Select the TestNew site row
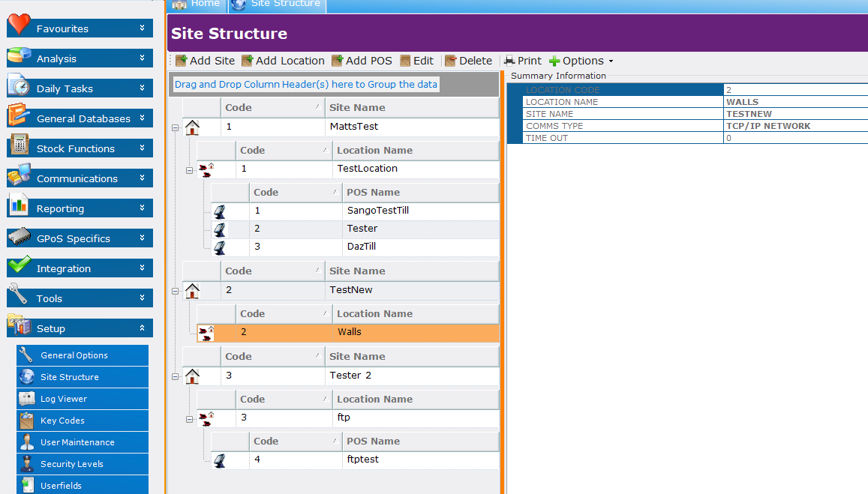The height and width of the screenshot is (494, 868). coord(341,290)
